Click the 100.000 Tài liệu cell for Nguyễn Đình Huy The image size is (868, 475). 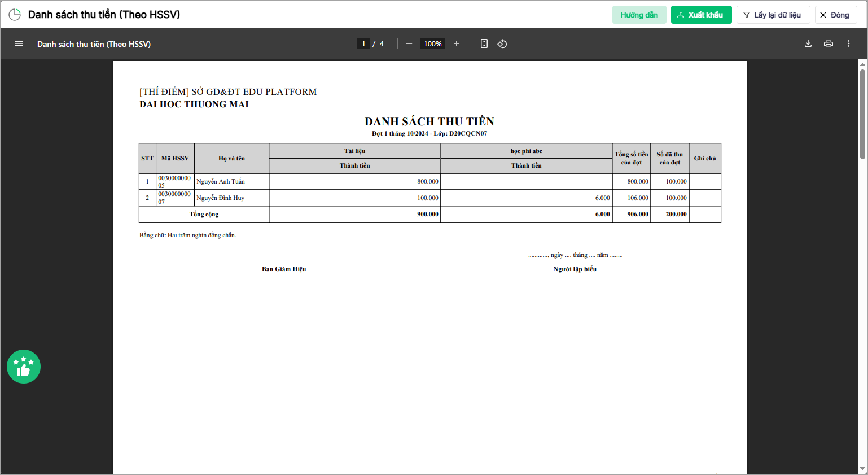355,198
